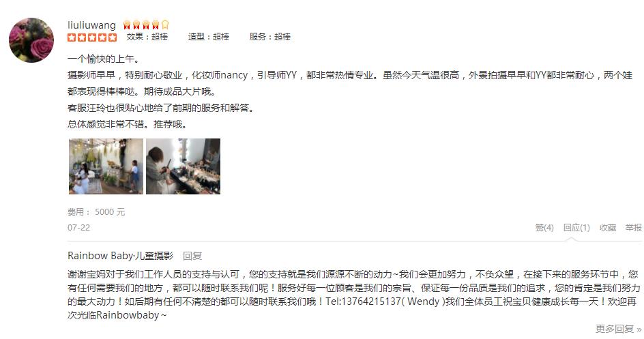This screenshot has width=644, height=339.
Task: Reply using the 回复 link
Action: (x=192, y=256)
